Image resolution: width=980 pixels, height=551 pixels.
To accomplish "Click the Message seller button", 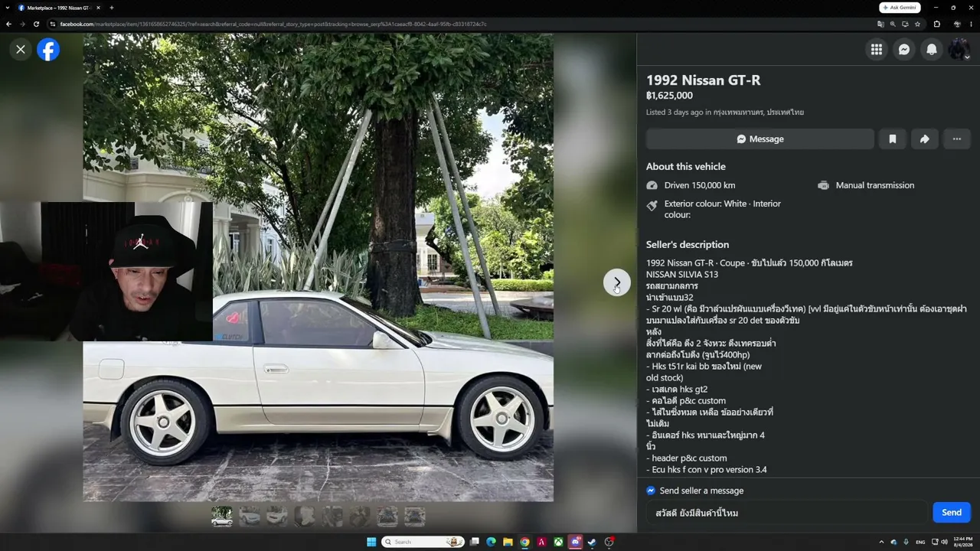I will click(760, 139).
